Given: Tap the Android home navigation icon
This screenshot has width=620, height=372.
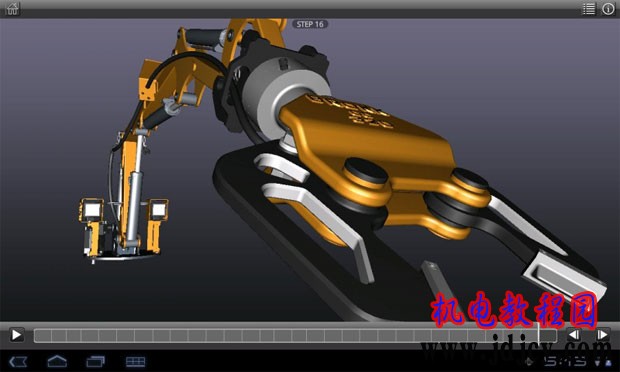Looking at the screenshot, I should (57, 361).
